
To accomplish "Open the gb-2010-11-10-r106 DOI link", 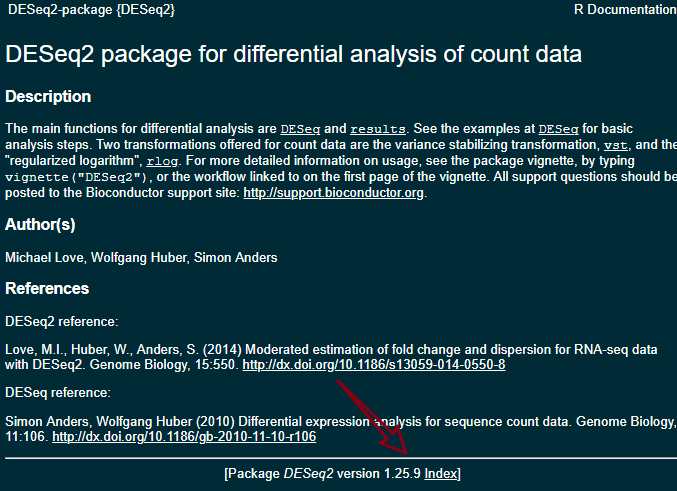I will pyautogui.click(x=184, y=437).
